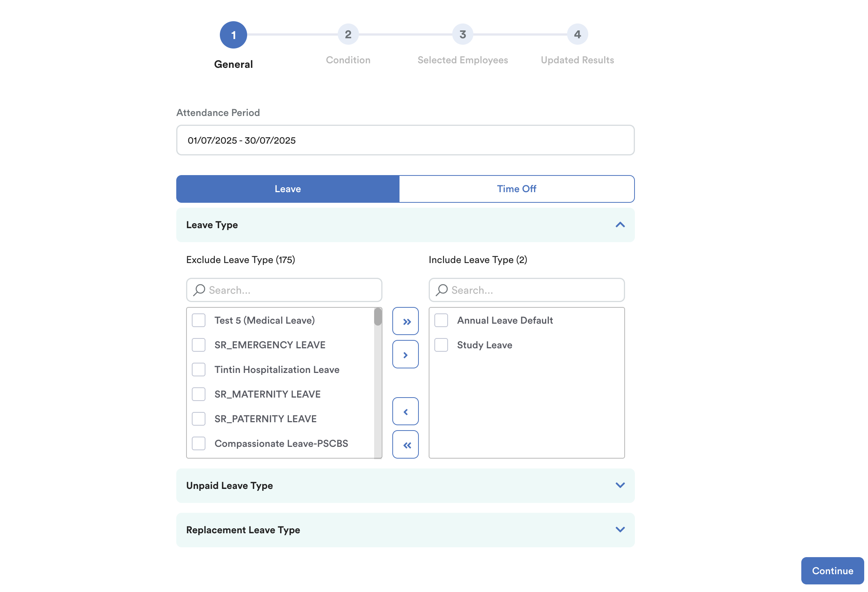Click step 3 Selected Employees circle
Image resolution: width=868 pixels, height=592 pixels.
pos(462,34)
